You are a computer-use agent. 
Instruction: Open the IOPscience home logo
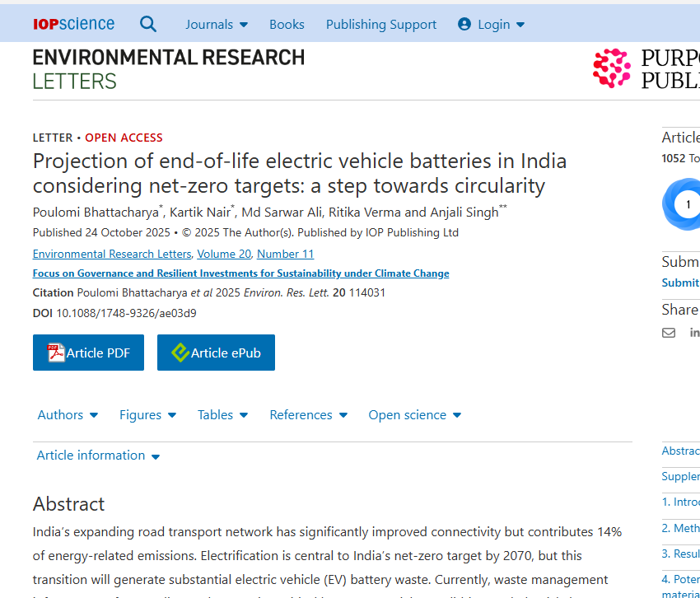pos(73,24)
